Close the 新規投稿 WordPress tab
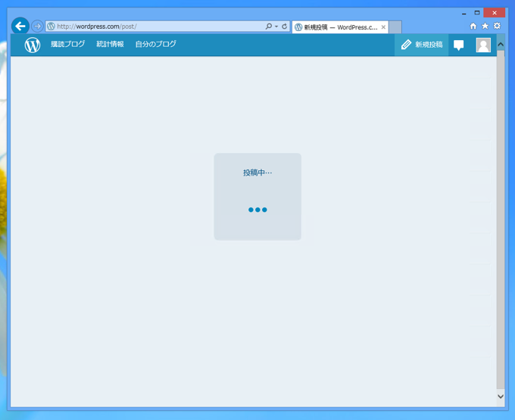The width and height of the screenshot is (515, 420). [383, 27]
